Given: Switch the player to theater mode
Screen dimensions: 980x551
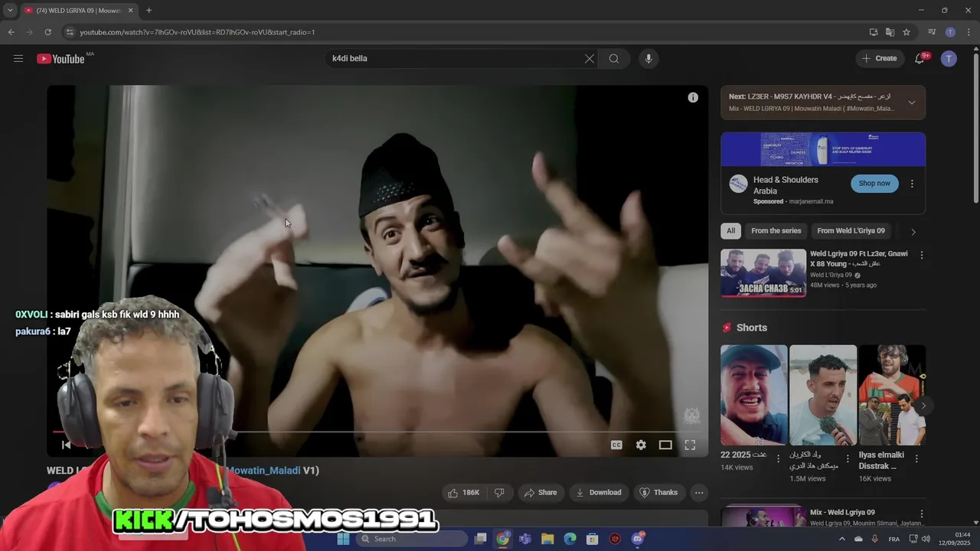Looking at the screenshot, I should click(x=665, y=445).
